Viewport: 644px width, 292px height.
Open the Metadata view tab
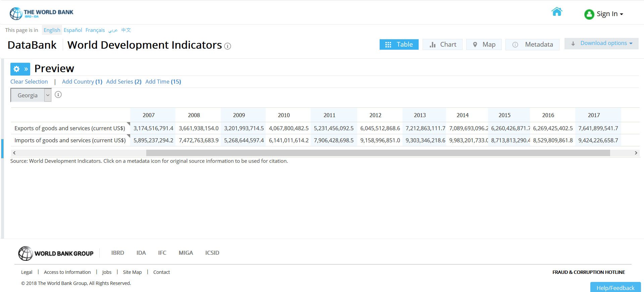tap(532, 44)
